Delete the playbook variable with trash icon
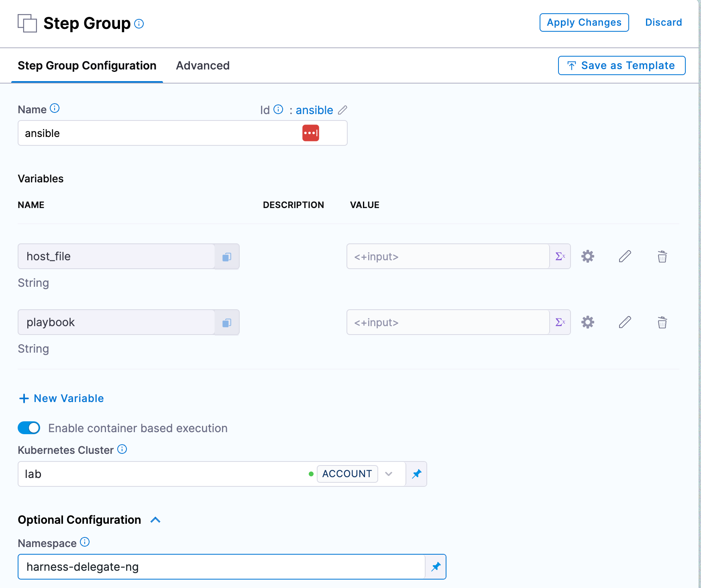This screenshot has width=701, height=588. pyautogui.click(x=662, y=322)
